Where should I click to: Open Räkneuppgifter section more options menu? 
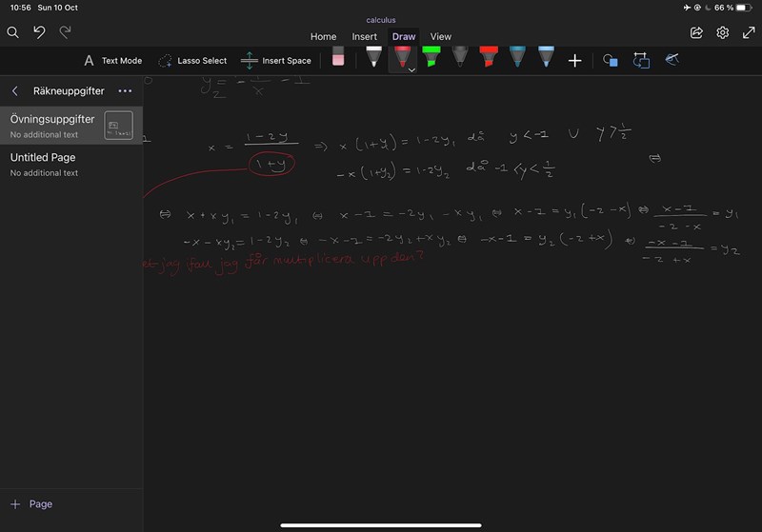pos(125,91)
